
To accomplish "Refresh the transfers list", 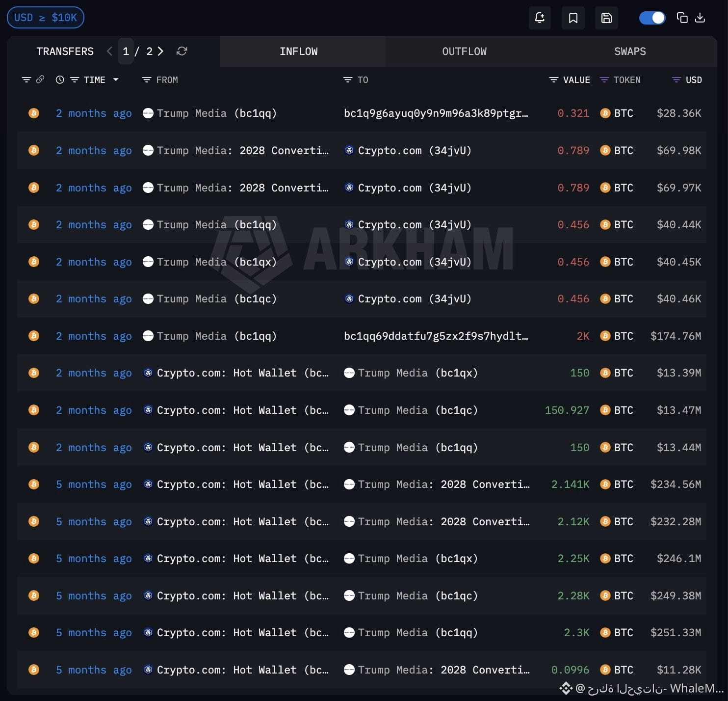I will click(x=182, y=51).
